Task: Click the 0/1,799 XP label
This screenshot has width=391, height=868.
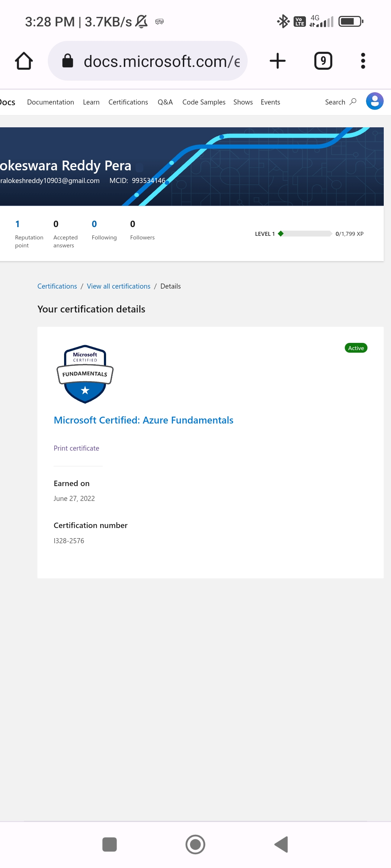Action: click(x=349, y=234)
